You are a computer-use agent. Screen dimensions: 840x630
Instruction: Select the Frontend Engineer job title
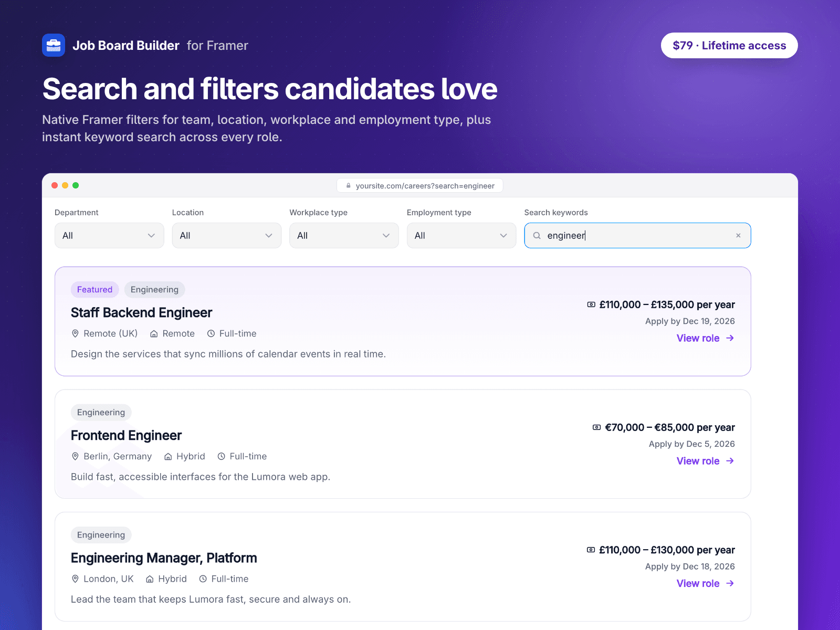tap(127, 436)
